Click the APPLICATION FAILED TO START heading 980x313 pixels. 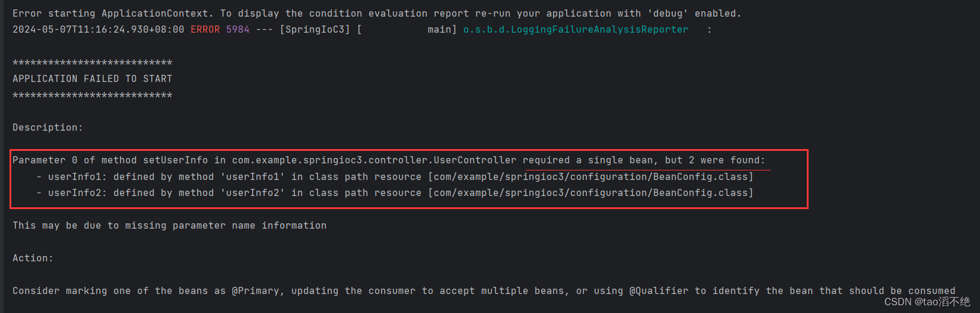[93, 78]
